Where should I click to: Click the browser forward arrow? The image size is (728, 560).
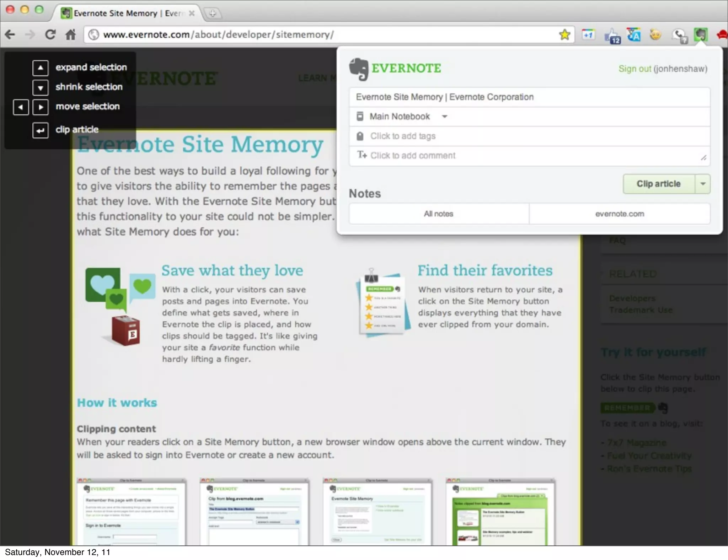[x=30, y=34]
